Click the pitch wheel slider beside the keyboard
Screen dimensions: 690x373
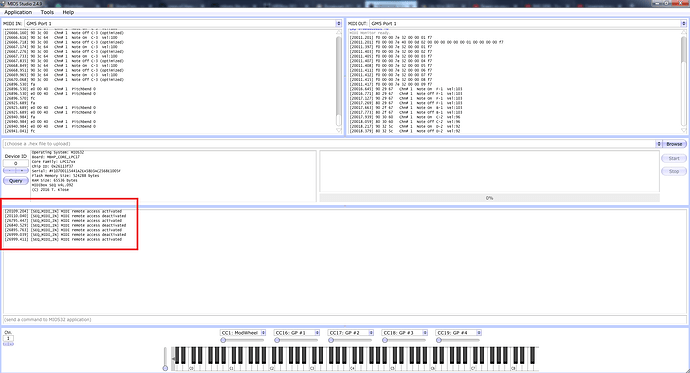165,359
